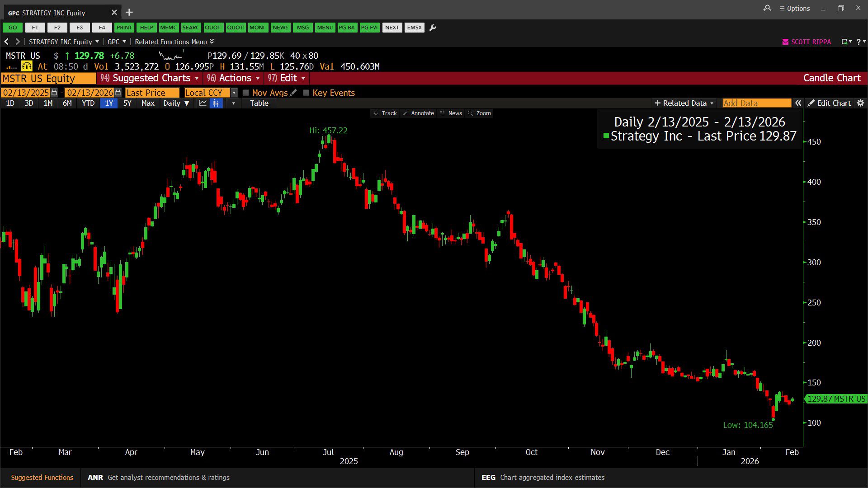Open the Daily periodicity dropdown
This screenshot has width=868, height=488.
[x=176, y=103]
